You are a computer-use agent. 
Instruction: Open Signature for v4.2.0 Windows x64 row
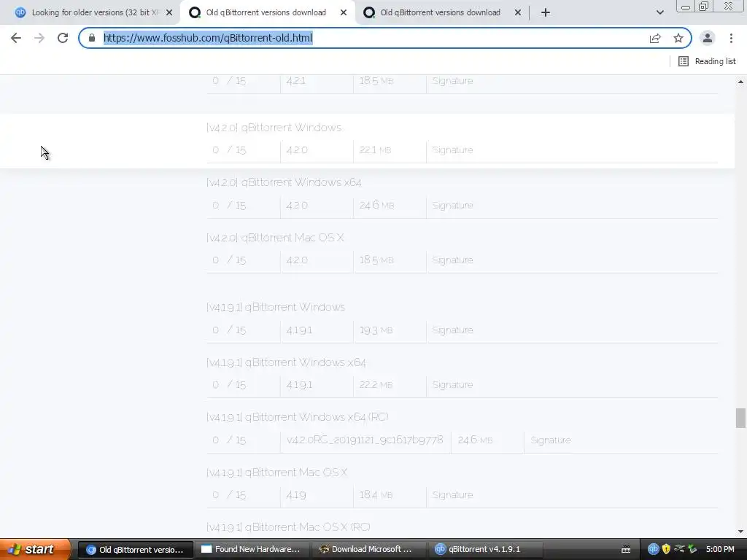pos(452,205)
